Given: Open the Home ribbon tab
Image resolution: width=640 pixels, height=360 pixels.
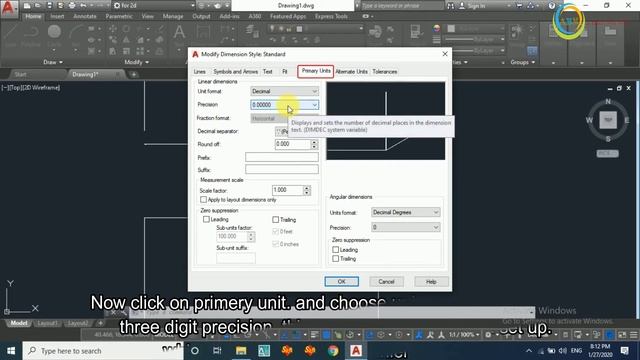Looking at the screenshot, I should pos(33,17).
